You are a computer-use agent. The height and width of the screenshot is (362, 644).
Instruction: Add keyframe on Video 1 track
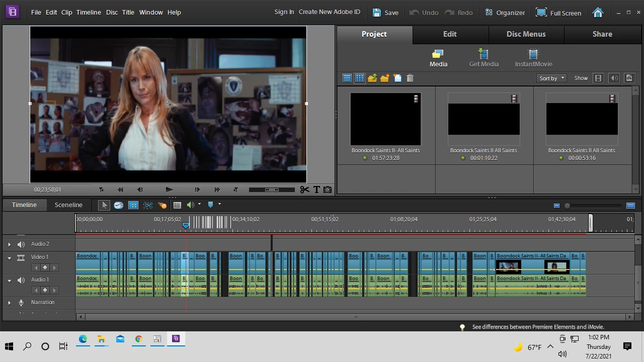point(45,267)
